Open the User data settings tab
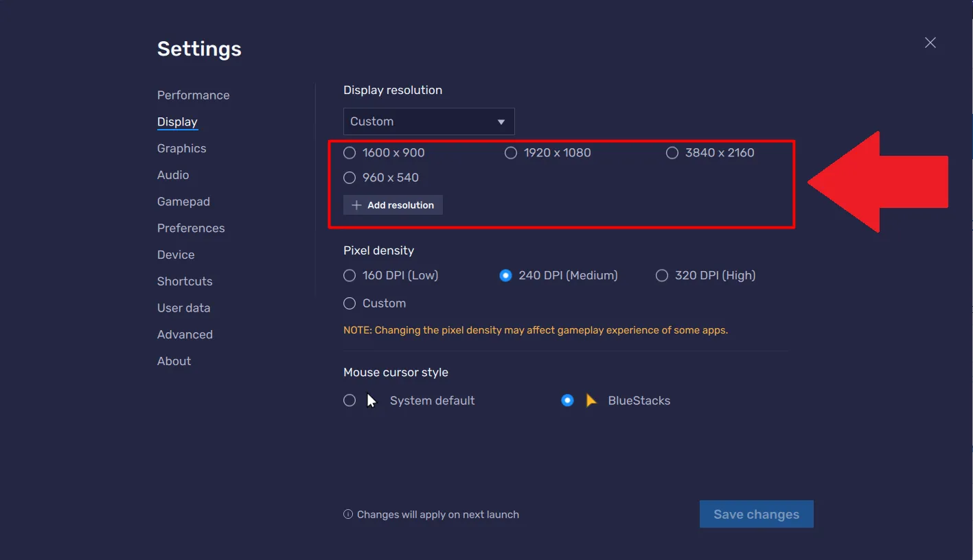973x560 pixels. click(x=183, y=308)
